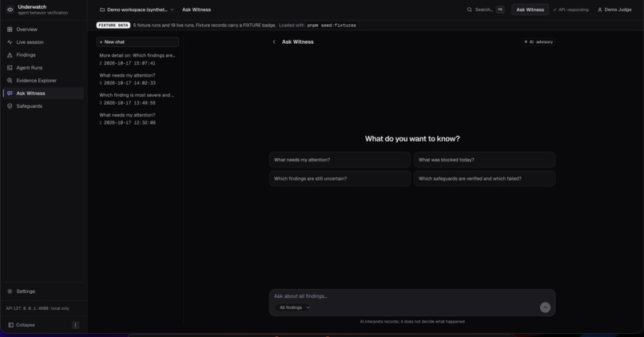This screenshot has height=337, width=644.
Task: Open chat 'What needs my attention?' from 12:32:08
Action: (x=137, y=119)
